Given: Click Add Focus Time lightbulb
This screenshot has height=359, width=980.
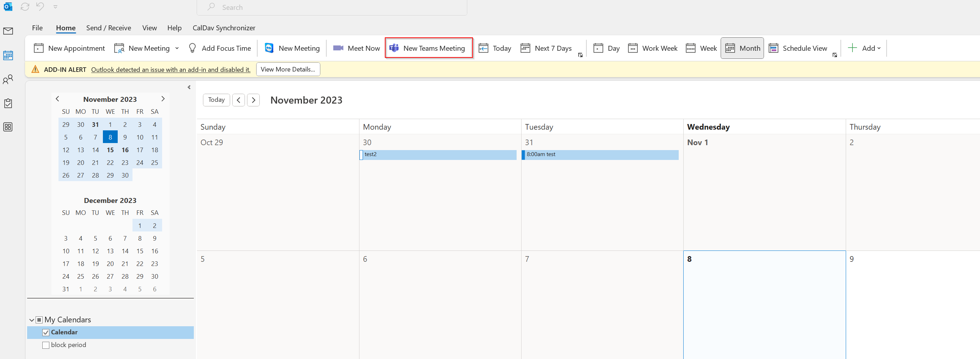Looking at the screenshot, I should tap(220, 48).
